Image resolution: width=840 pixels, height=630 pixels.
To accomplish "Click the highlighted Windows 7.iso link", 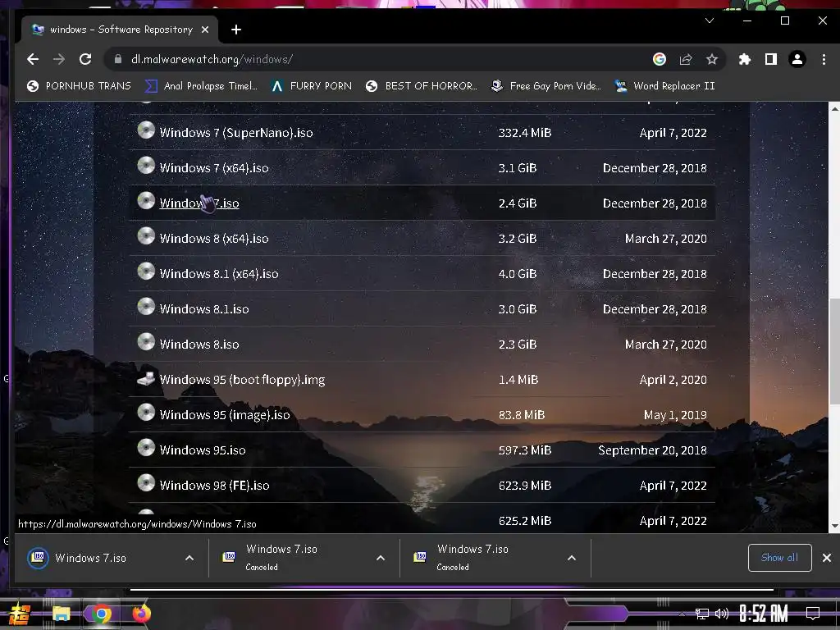I will pyautogui.click(x=199, y=203).
